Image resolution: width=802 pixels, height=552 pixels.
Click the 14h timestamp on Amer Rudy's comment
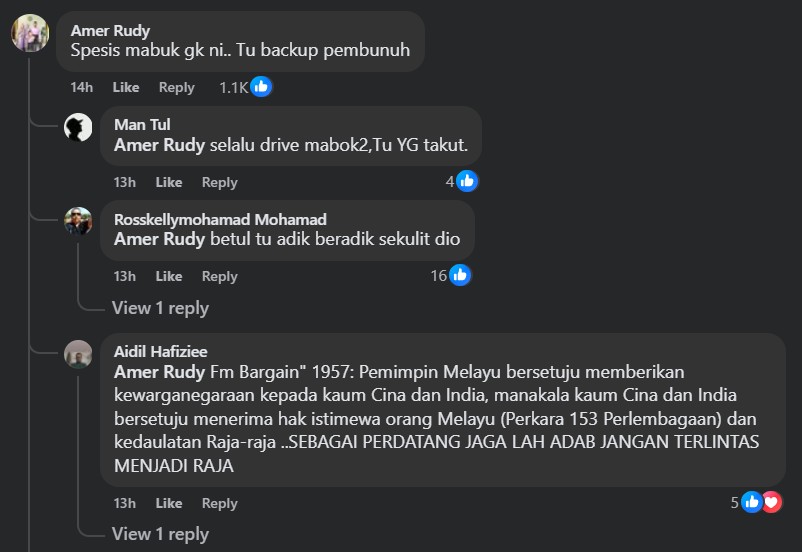(x=81, y=88)
